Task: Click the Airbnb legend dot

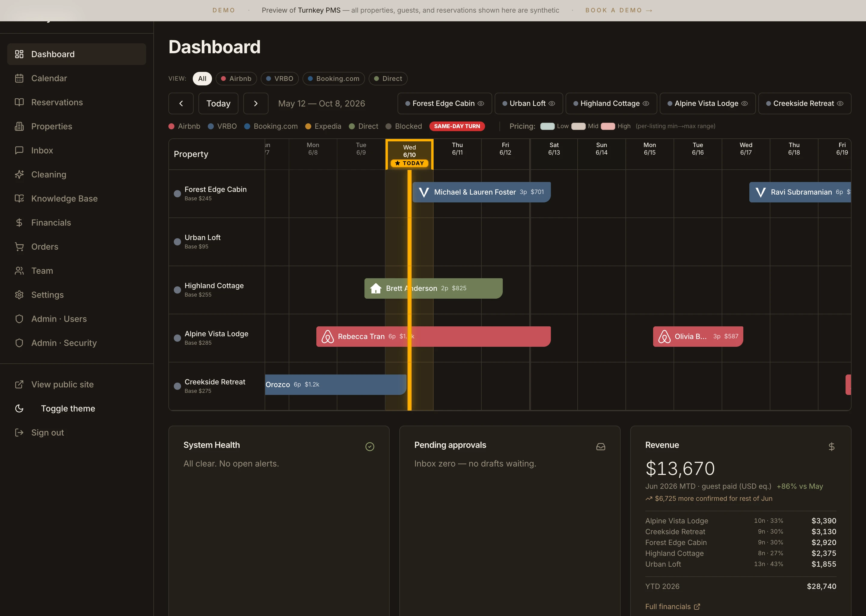Action: (x=171, y=126)
